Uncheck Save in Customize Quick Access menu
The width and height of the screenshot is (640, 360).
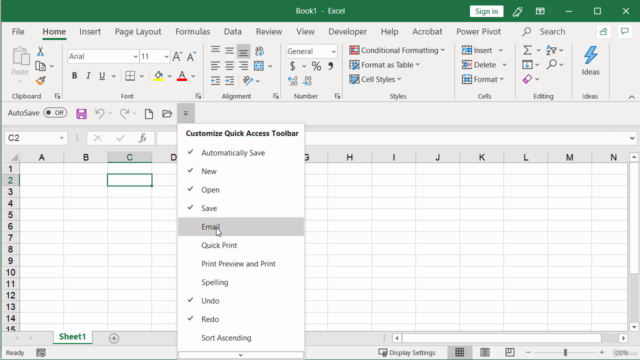(x=241, y=208)
